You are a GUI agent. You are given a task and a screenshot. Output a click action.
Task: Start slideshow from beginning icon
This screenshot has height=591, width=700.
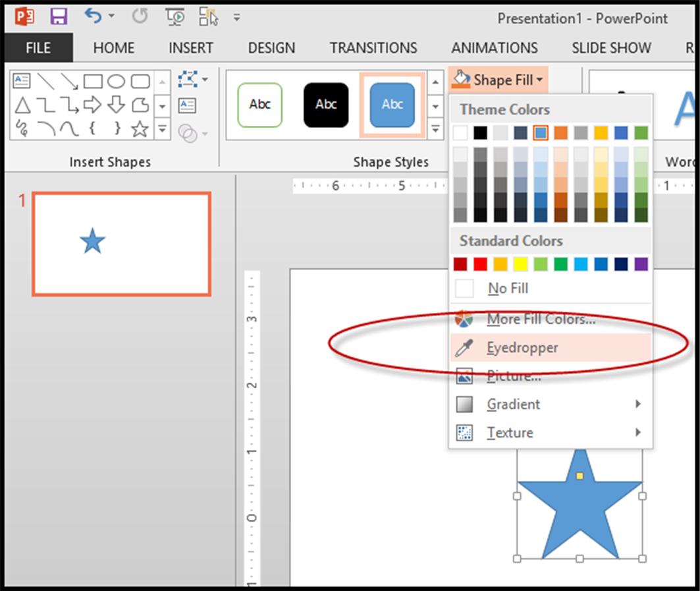[175, 17]
